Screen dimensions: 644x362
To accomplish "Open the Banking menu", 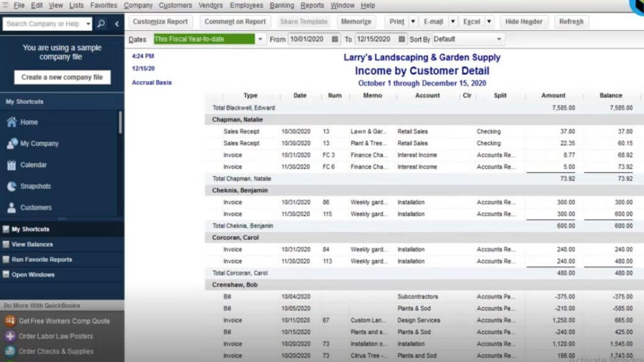I will click(x=282, y=5).
